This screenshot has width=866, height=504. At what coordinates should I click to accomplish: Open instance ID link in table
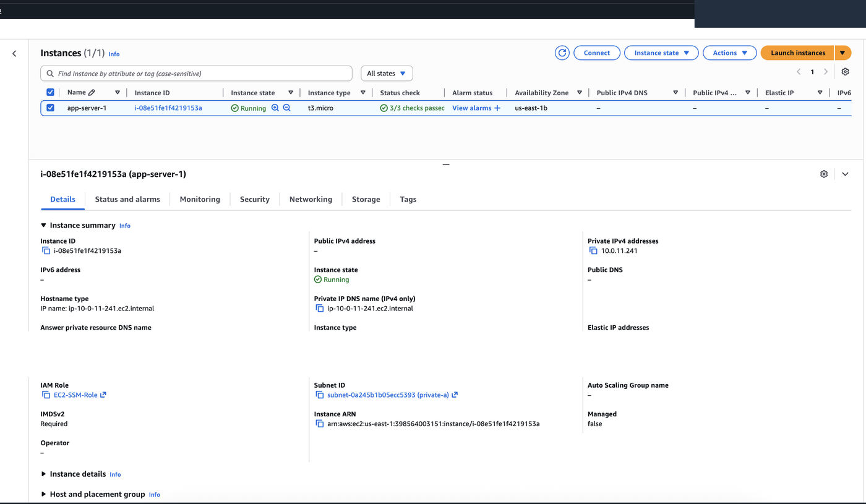click(168, 108)
